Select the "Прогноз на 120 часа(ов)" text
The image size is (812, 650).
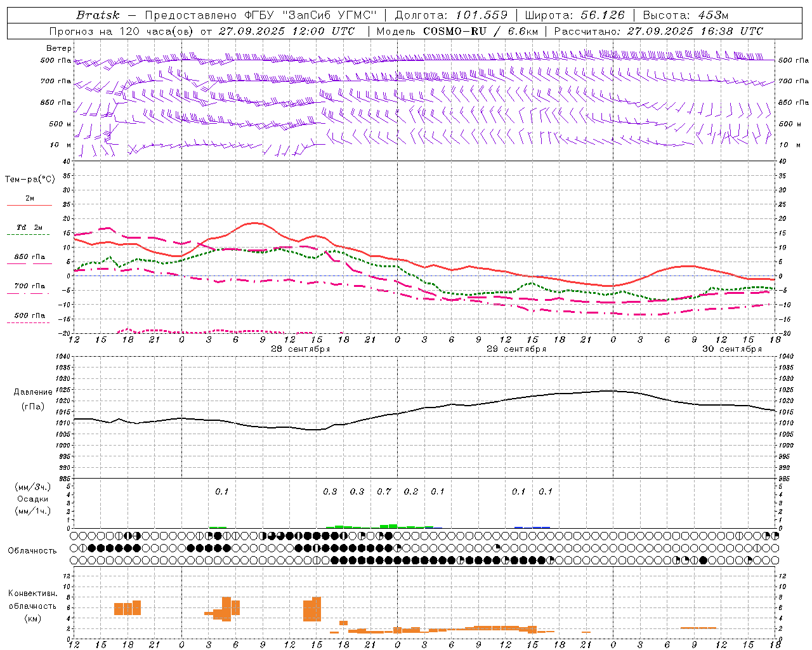tap(122, 31)
